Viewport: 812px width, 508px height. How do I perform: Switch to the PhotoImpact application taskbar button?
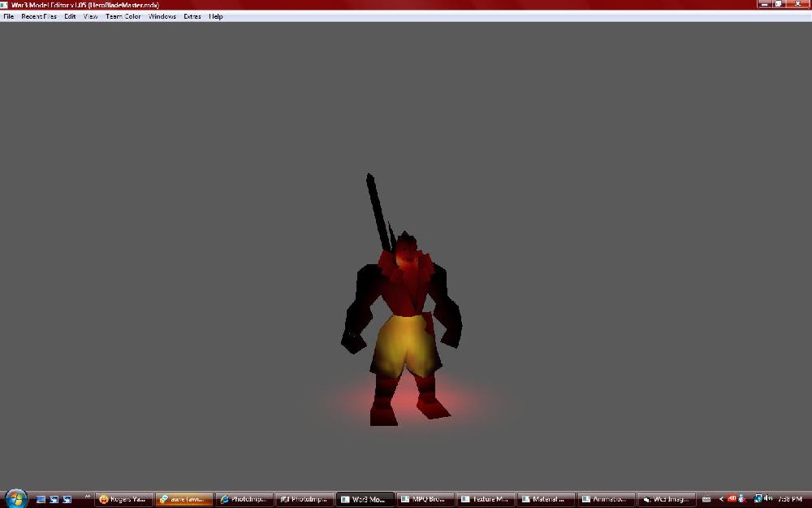[x=304, y=500]
